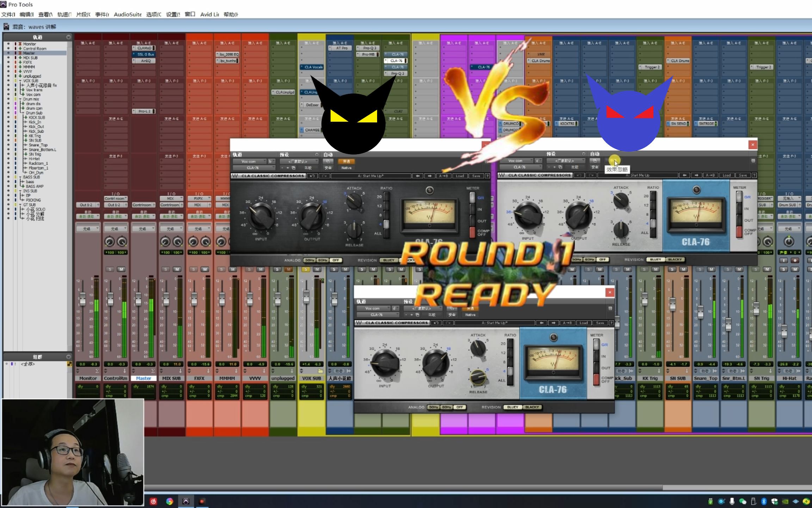
Task: Click previous preset arrow in dark CLA-76
Action: point(418,176)
